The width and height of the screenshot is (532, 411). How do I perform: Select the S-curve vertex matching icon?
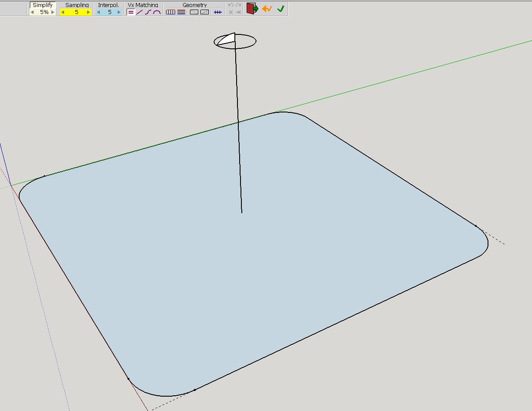148,12
